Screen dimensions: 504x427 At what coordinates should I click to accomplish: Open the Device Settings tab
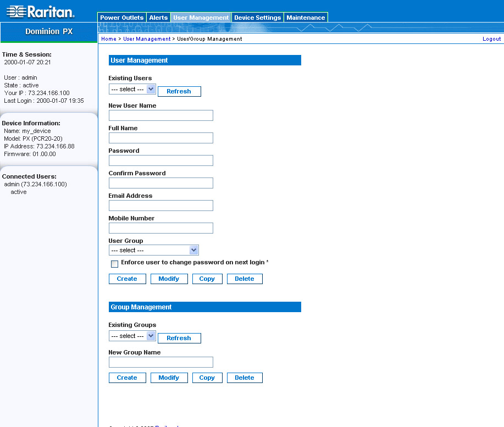click(x=257, y=18)
